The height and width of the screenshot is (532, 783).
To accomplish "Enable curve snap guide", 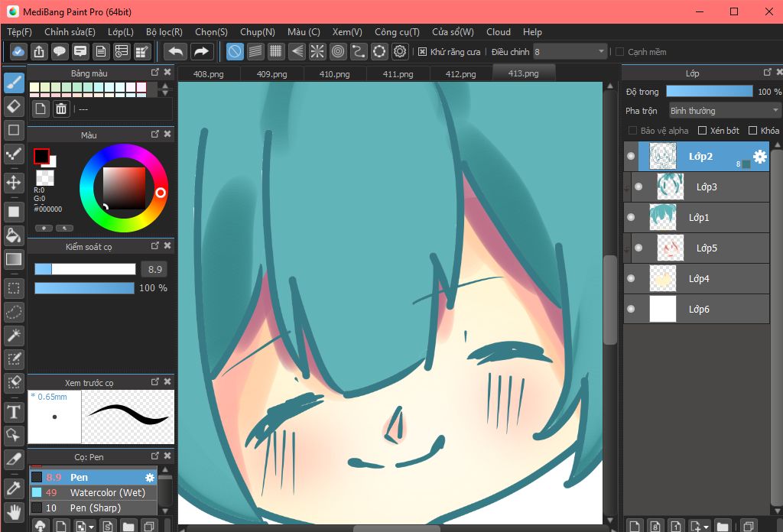I will pyautogui.click(x=359, y=51).
